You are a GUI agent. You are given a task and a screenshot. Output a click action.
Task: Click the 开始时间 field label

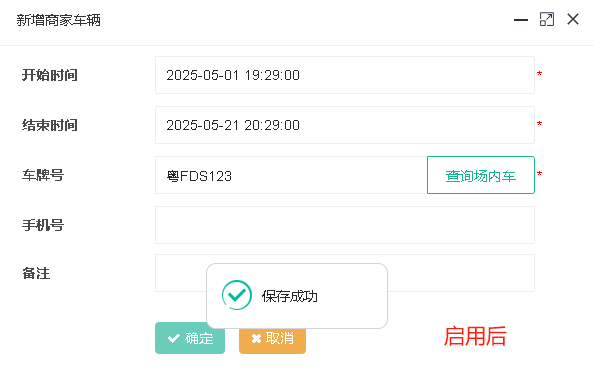coord(50,75)
